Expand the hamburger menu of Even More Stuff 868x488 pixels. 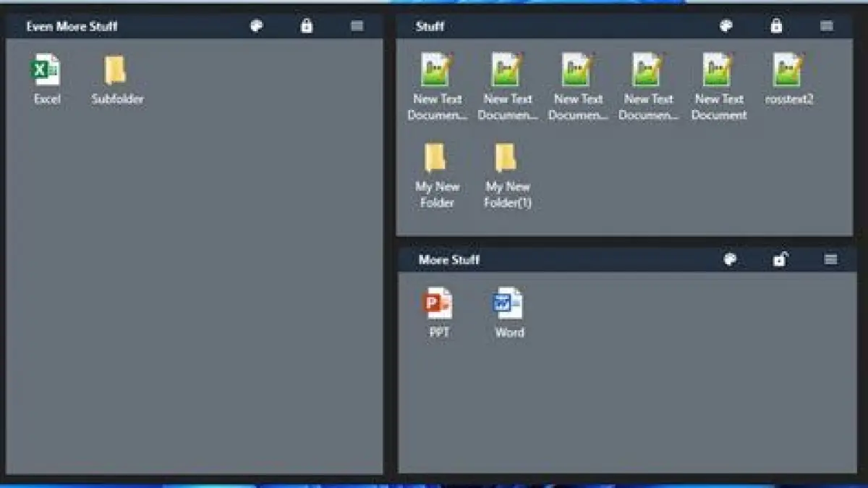click(x=357, y=26)
